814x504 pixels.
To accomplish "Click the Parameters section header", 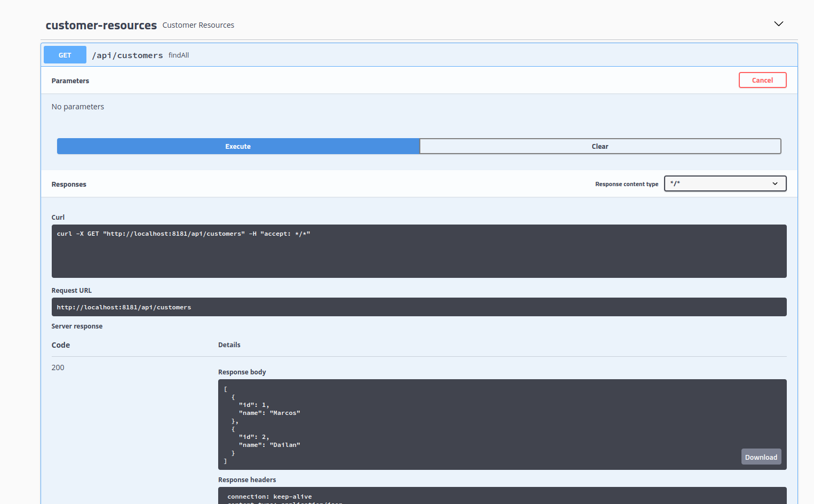I will (70, 81).
